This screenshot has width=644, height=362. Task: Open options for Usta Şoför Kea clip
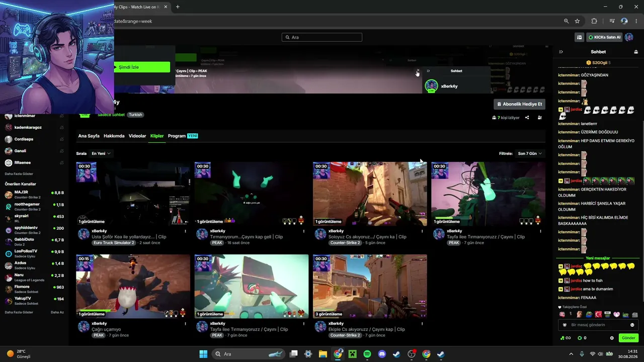(x=186, y=231)
